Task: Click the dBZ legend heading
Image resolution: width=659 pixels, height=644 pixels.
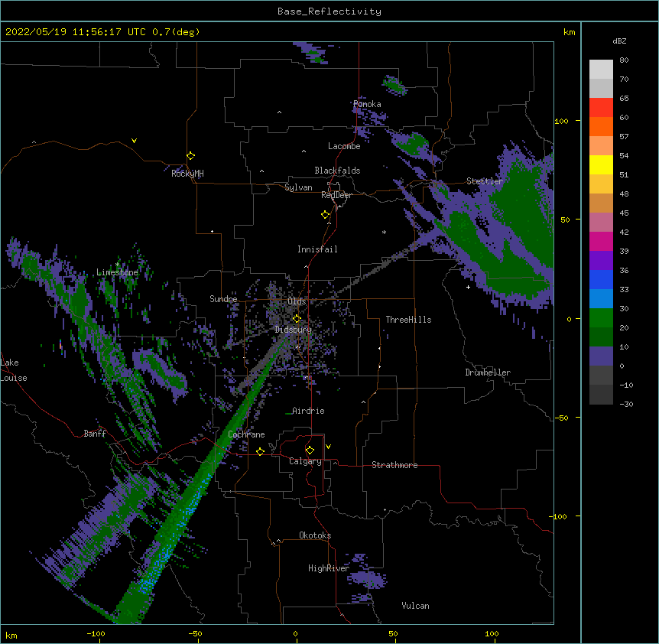Action: pyautogui.click(x=619, y=41)
